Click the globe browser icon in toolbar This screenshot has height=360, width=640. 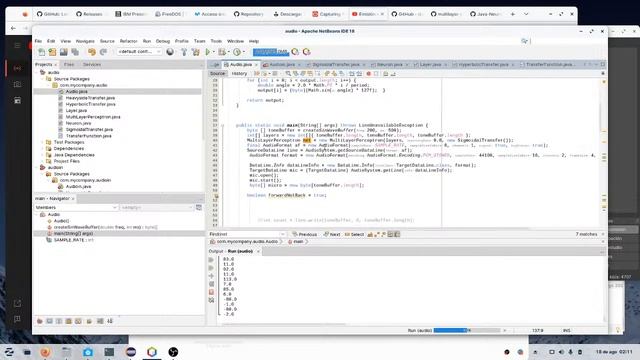pyautogui.click(x=170, y=52)
